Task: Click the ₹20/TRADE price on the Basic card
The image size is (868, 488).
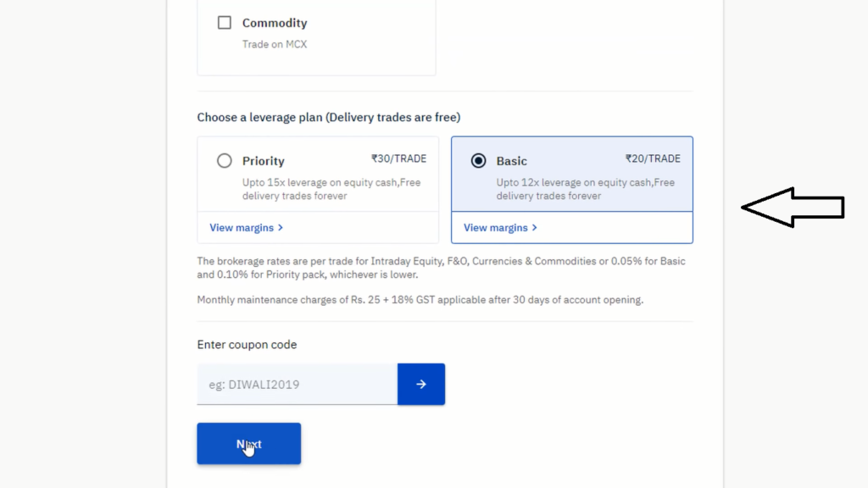Action: coord(653,158)
